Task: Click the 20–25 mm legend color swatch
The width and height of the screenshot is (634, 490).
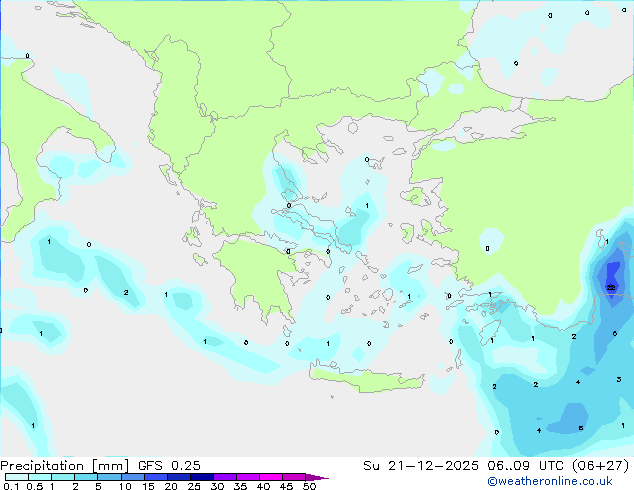Action: pos(178,477)
